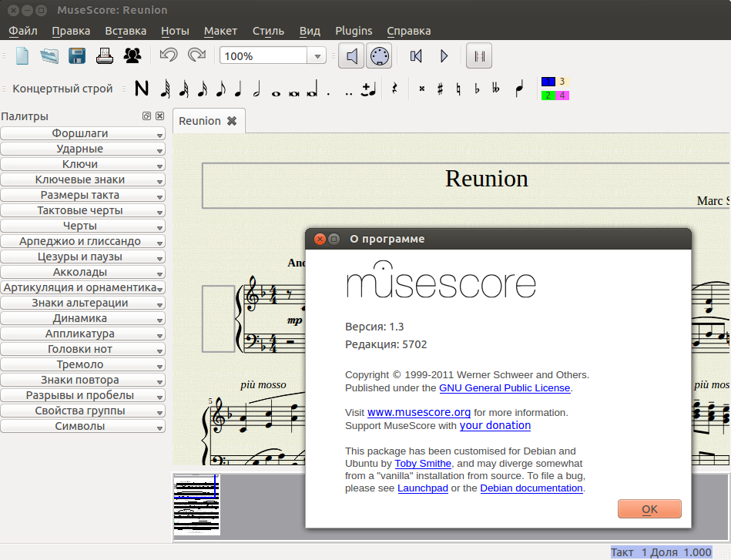Viewport: 731px width, 560px height.
Task: Apply the sharp accidental
Action: 440,88
